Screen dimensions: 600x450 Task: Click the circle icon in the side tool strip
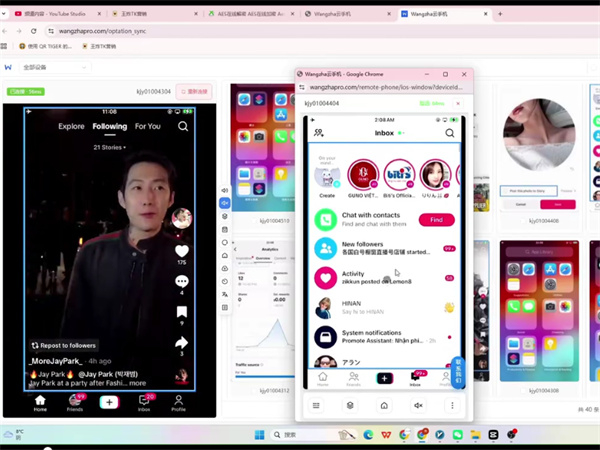225,242
